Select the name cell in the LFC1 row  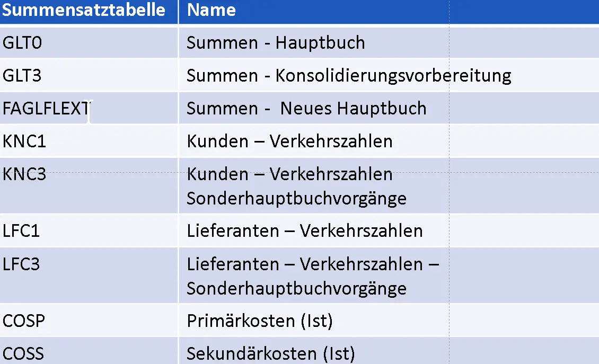coord(305,231)
